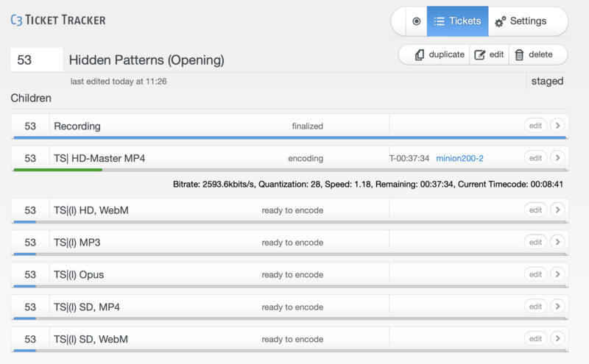Expand the Recording row chevron
Image resolution: width=589 pixels, height=364 pixels.
(558, 125)
